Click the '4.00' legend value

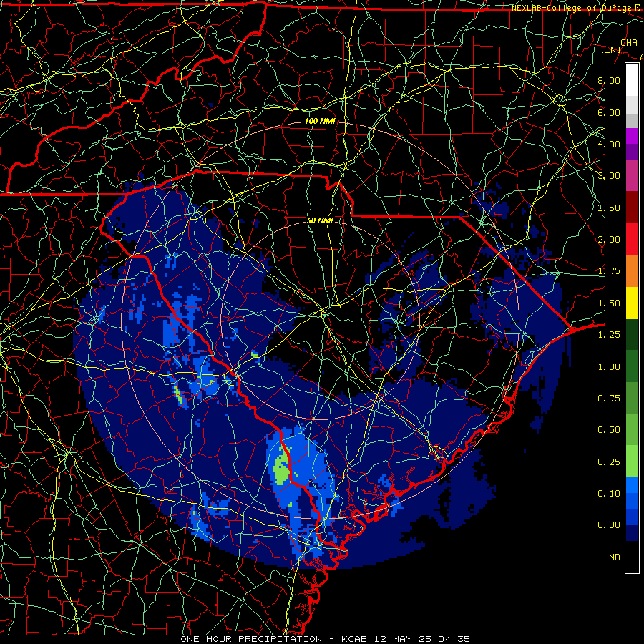point(609,144)
